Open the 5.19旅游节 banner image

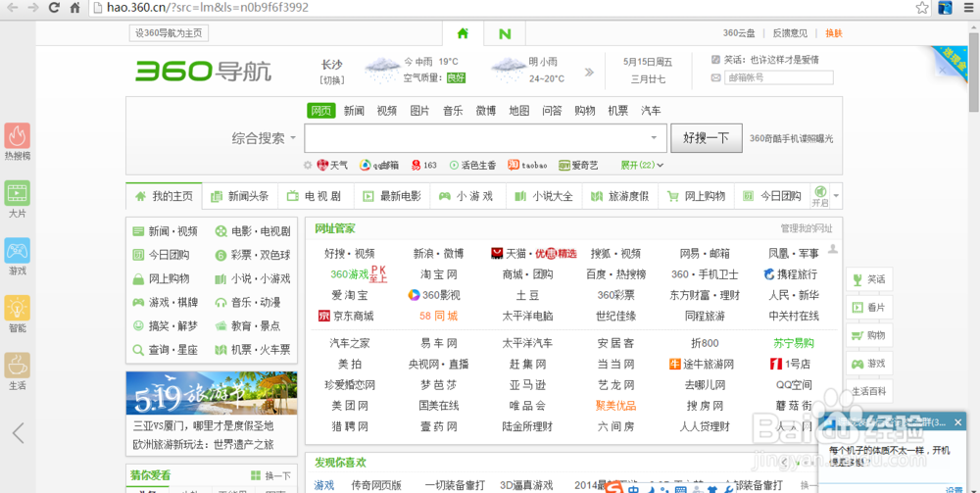212,394
